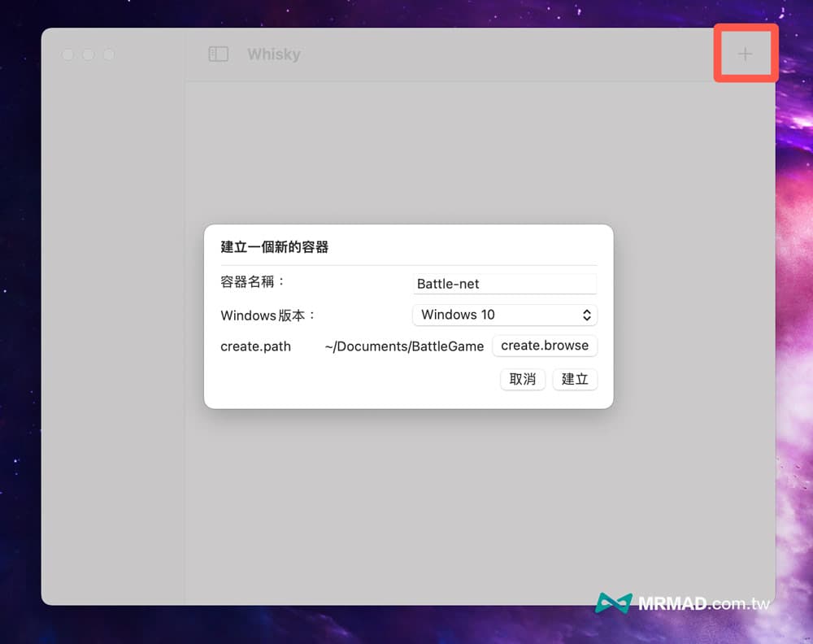Click the teal ribbon icon near MRMAD.com.tw
Image resolution: width=813 pixels, height=644 pixels.
coord(614,604)
